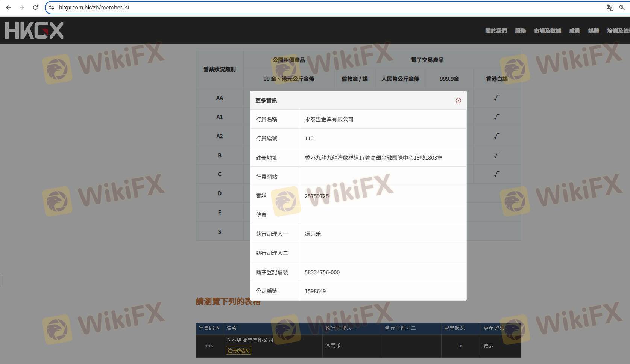Click the 註冊鑄造商 badge
Image resolution: width=630 pixels, height=364 pixels.
pos(238,350)
